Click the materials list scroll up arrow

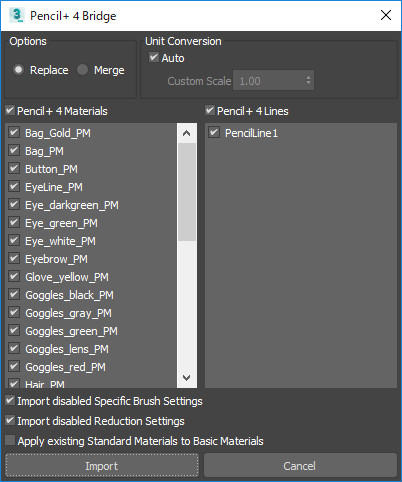point(187,133)
